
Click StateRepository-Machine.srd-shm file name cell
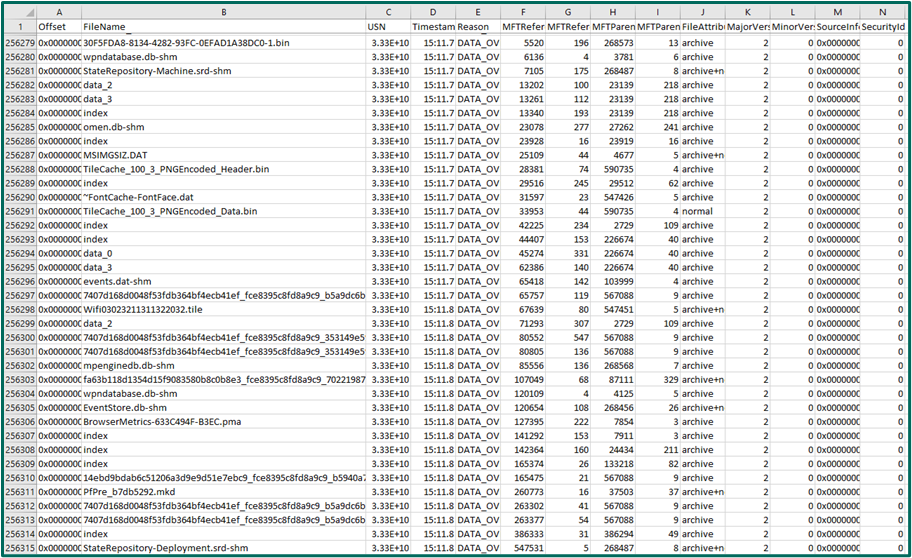(223, 71)
